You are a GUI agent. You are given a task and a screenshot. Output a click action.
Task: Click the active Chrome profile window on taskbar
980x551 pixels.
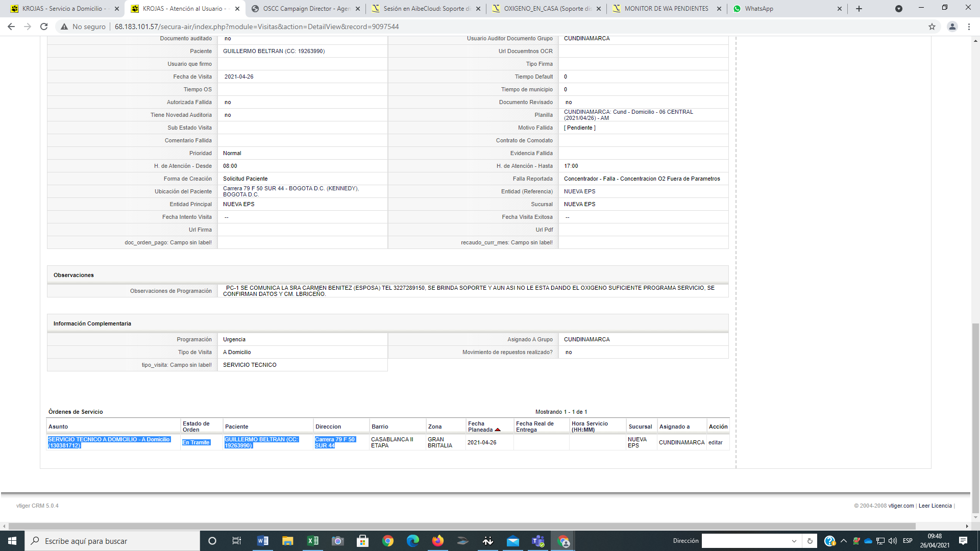click(563, 541)
